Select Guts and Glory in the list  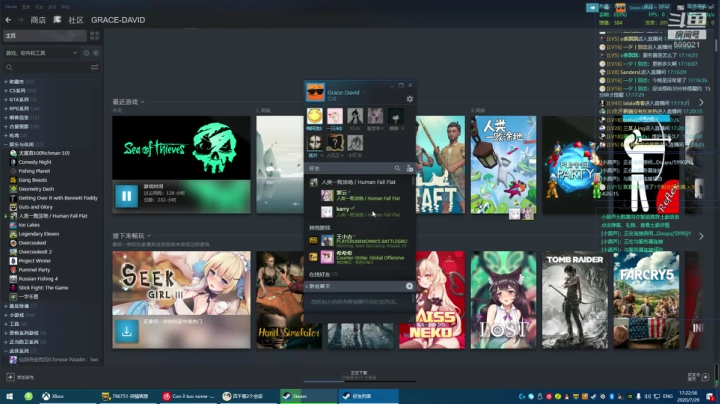(35, 207)
